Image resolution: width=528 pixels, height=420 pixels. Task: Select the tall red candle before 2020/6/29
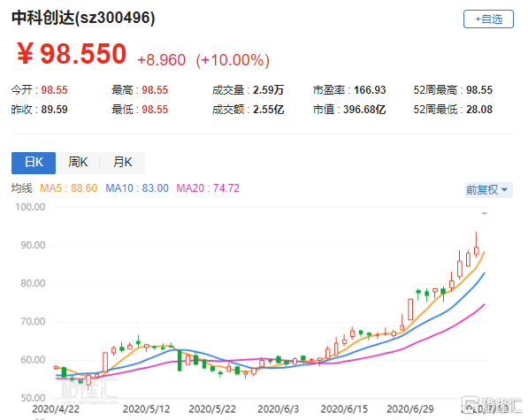(x=410, y=309)
